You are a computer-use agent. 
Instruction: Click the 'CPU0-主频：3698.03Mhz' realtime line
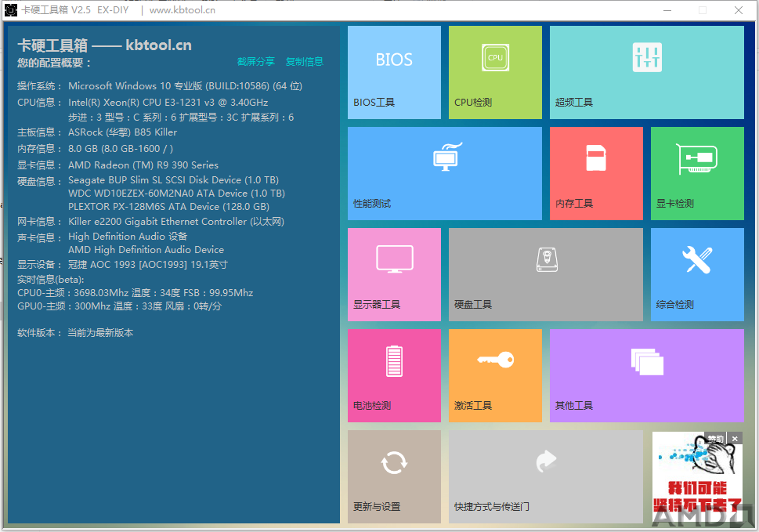click(x=135, y=293)
